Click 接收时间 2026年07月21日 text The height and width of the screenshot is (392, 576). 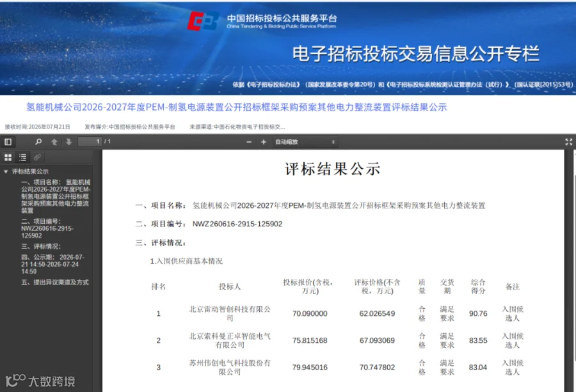click(x=37, y=127)
